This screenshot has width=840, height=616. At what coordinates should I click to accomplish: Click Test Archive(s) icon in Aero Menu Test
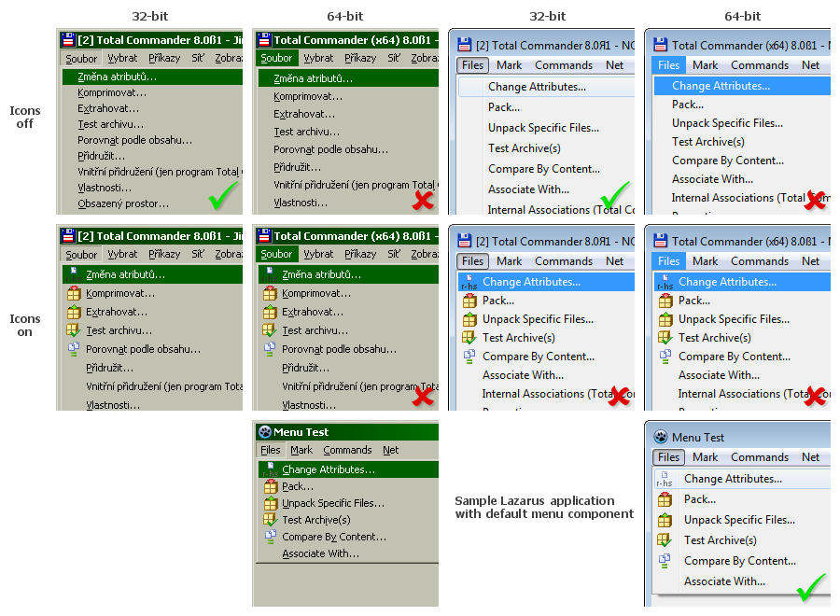point(665,540)
